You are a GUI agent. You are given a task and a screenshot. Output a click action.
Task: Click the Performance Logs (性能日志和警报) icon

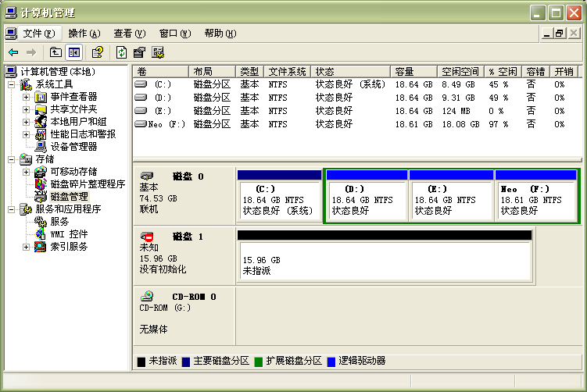(41, 134)
